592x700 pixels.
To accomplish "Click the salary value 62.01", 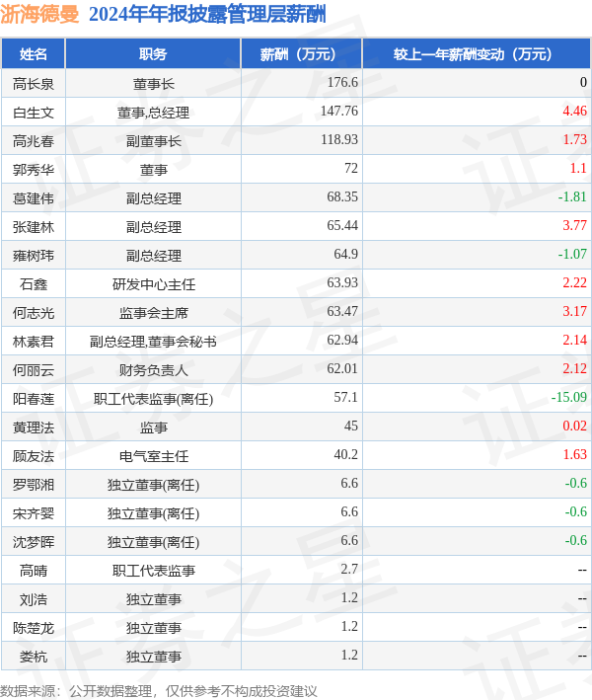I will click(x=342, y=368).
